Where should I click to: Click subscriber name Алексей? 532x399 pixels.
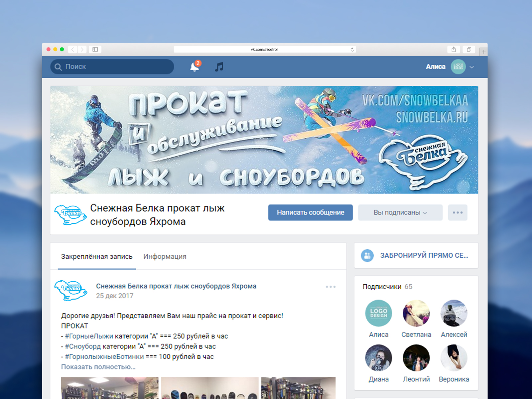click(454, 334)
